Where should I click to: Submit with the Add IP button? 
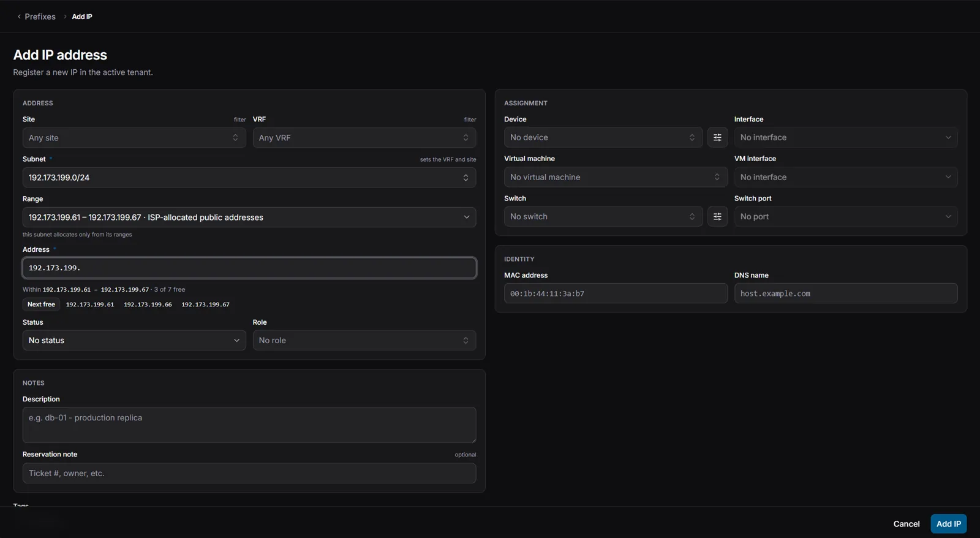(949, 524)
